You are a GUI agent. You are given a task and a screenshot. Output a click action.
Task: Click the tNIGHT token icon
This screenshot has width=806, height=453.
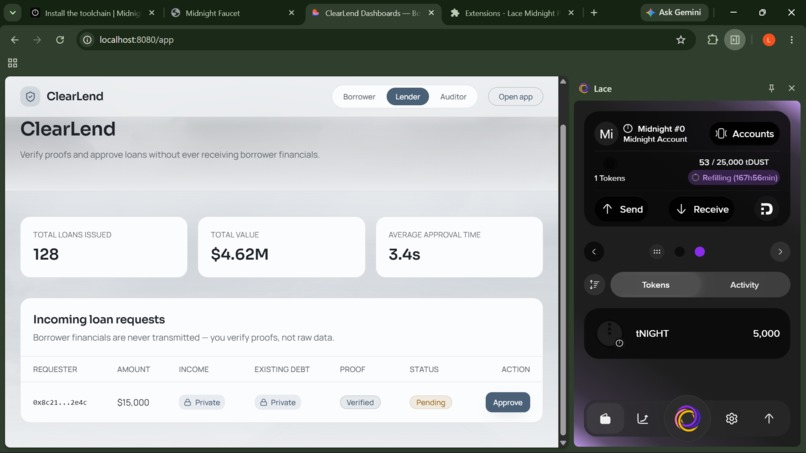click(610, 333)
